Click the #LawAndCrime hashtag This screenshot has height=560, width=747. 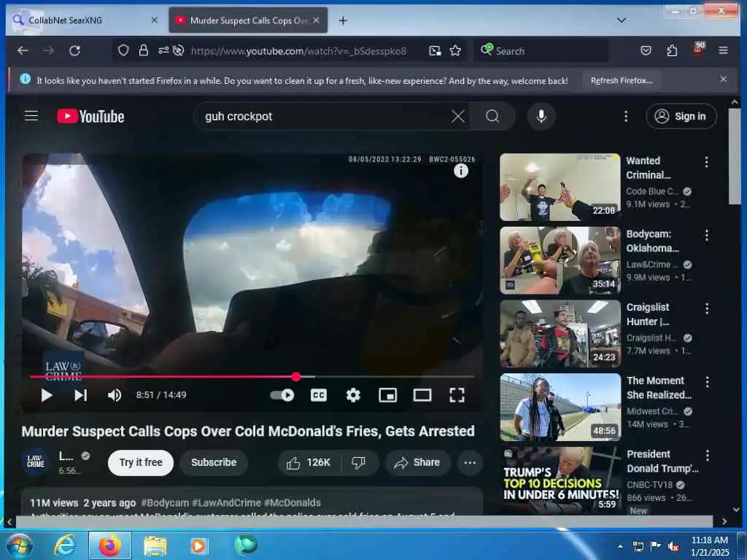coord(227,503)
